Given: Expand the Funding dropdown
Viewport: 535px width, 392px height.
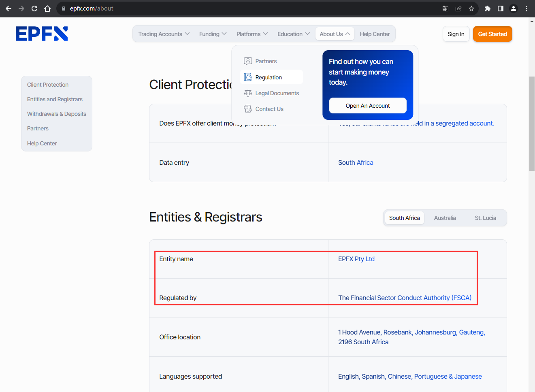Looking at the screenshot, I should point(213,34).
